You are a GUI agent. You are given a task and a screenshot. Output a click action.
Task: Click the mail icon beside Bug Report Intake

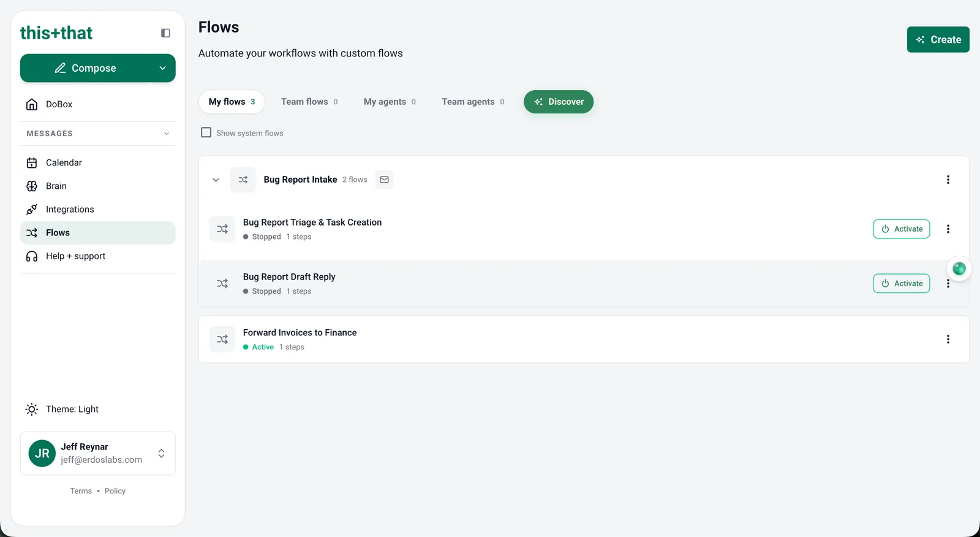[x=384, y=180]
